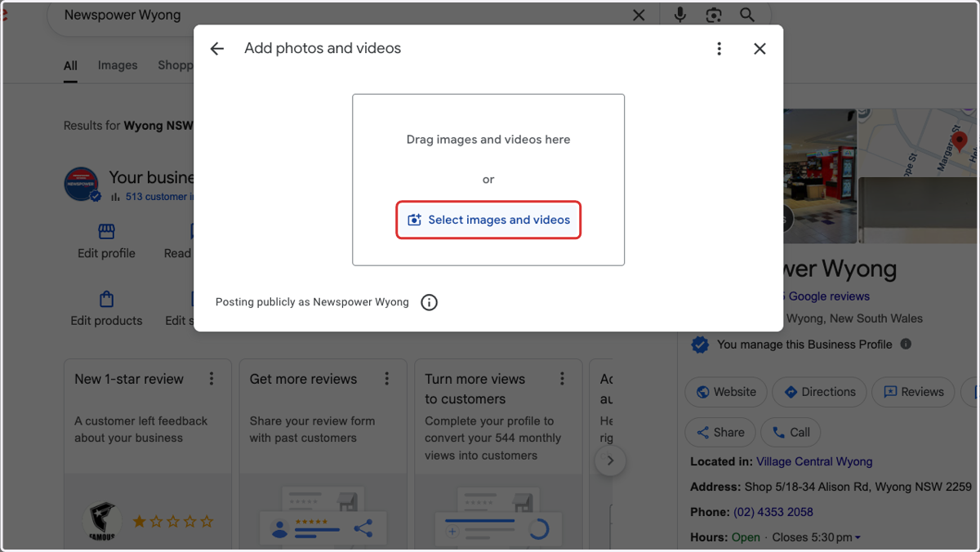Open the Village Central Wyong link

coord(814,461)
